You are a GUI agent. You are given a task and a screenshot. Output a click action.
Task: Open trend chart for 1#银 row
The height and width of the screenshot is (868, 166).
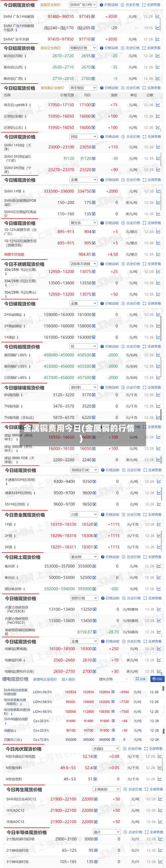click(x=159, y=524)
